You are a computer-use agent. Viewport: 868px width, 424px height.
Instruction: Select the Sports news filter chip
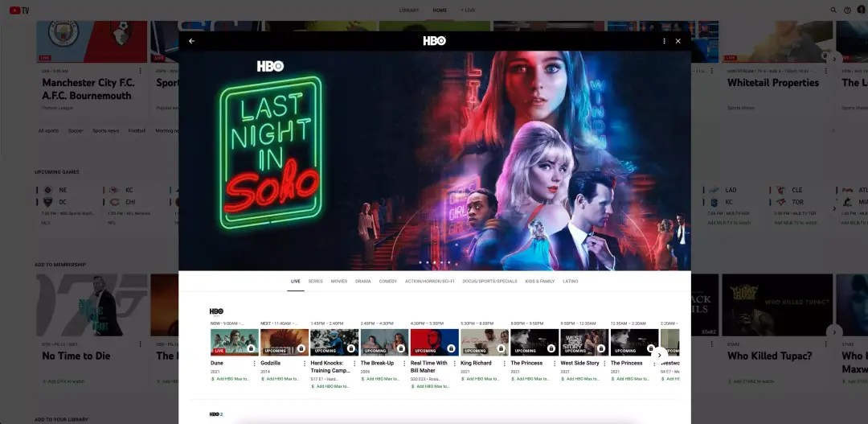click(x=106, y=131)
